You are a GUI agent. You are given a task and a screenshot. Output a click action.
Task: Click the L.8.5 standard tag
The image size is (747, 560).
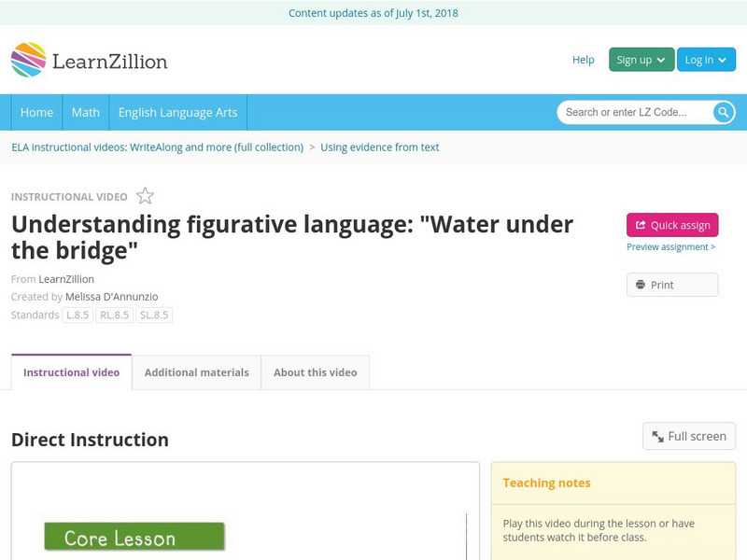tap(77, 315)
